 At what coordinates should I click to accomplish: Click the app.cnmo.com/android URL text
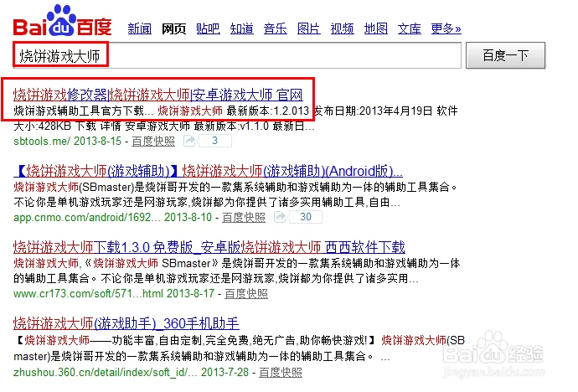87,218
